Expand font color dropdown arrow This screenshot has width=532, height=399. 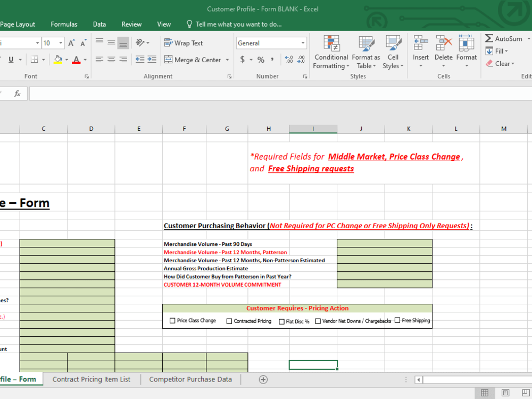[x=85, y=60]
